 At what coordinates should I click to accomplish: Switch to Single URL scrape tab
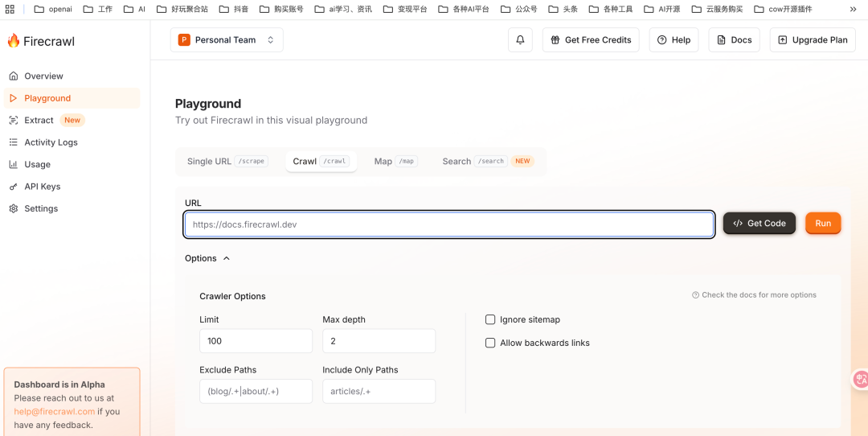[227, 161]
